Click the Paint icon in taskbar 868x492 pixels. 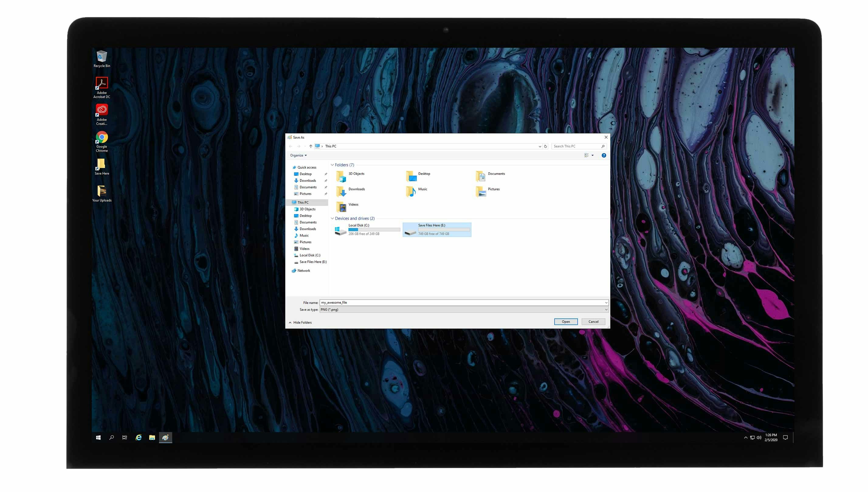[165, 437]
